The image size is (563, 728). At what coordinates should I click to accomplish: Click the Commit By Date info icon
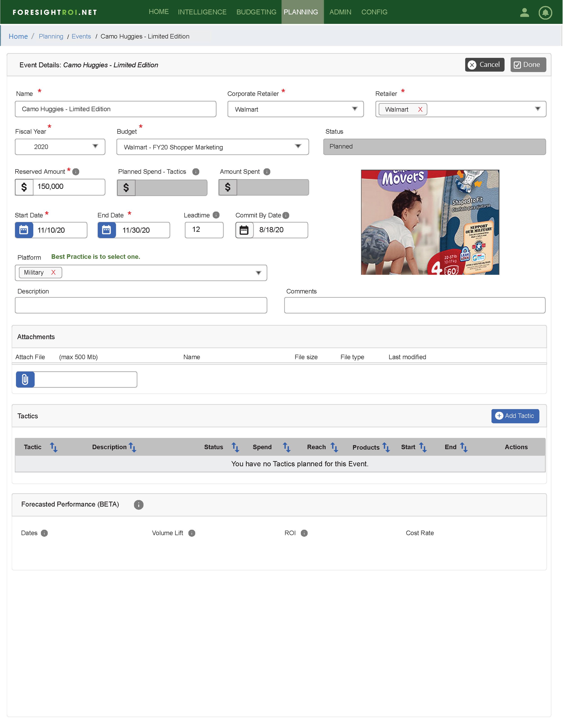pyautogui.click(x=286, y=215)
